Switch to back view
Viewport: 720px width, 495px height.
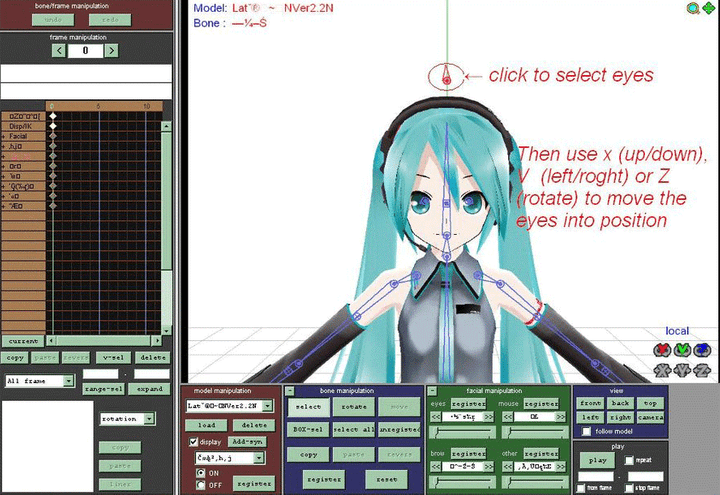pyautogui.click(x=620, y=403)
